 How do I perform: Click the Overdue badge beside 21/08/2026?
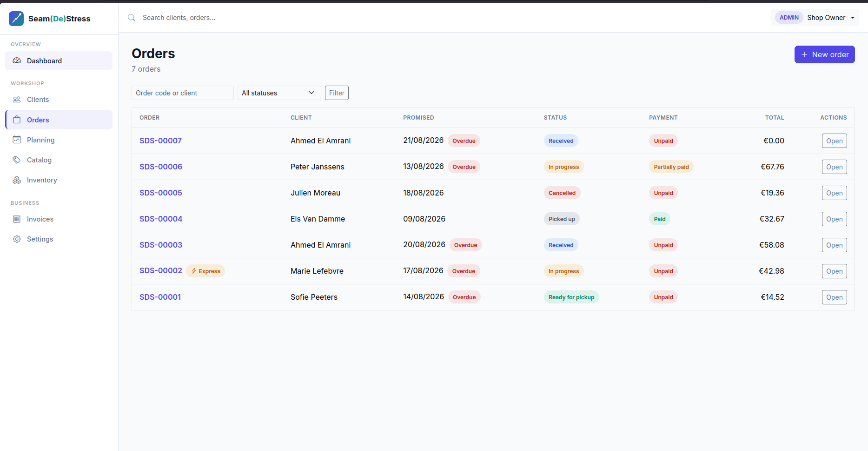tap(464, 141)
